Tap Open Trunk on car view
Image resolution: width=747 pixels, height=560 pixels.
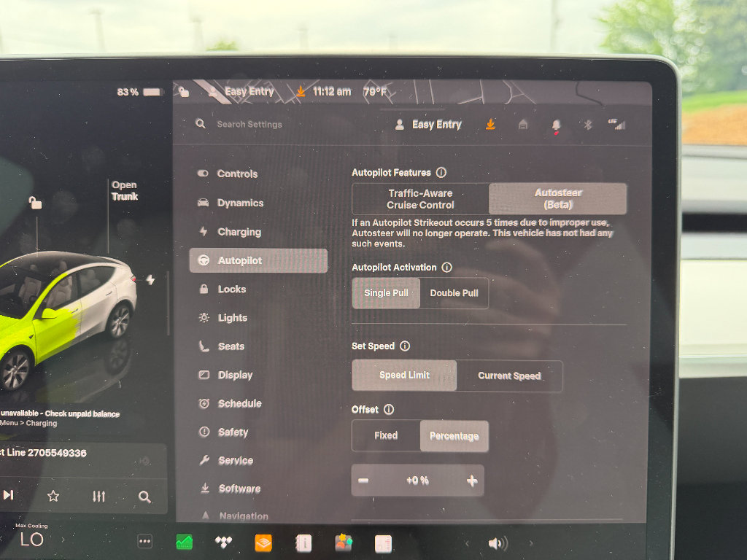[x=124, y=190]
